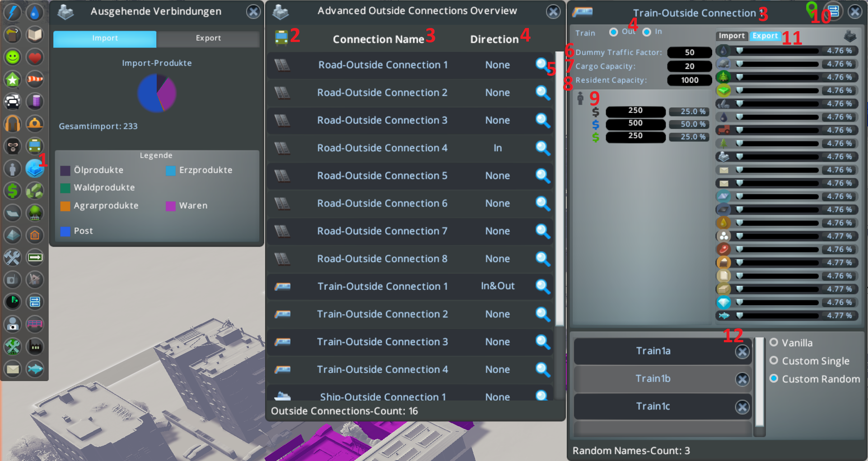Open the Outside Connections info view icon
Image resolution: width=868 pixels, height=461 pixels.
click(x=34, y=168)
